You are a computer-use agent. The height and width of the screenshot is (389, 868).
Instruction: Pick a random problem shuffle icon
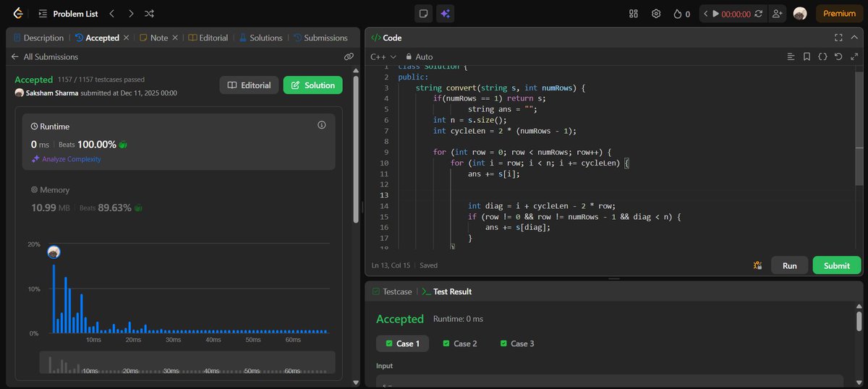coord(149,13)
